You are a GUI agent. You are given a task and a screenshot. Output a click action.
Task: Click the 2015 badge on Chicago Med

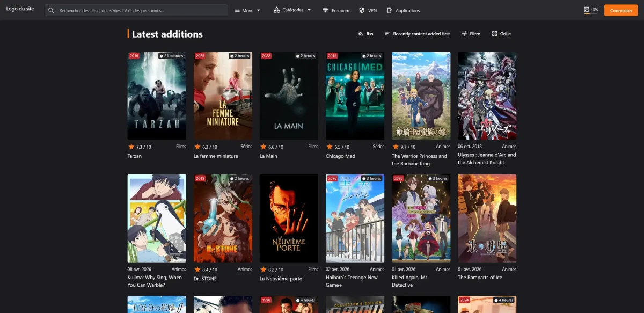[x=332, y=56]
